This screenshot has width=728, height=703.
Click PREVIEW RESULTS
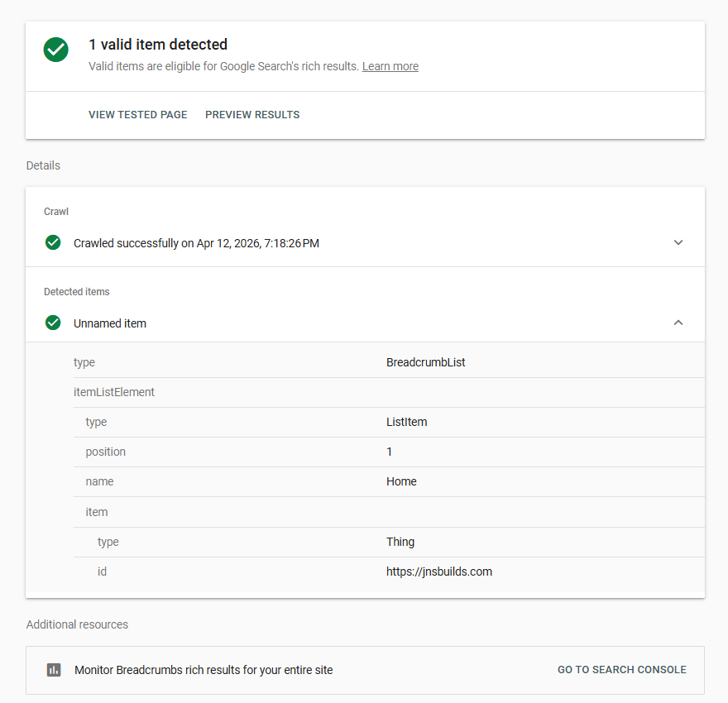pyautogui.click(x=252, y=114)
